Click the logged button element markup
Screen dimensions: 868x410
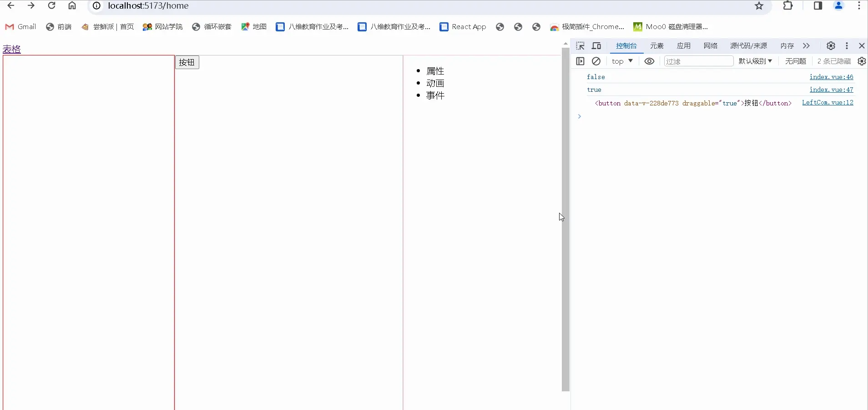coord(693,103)
